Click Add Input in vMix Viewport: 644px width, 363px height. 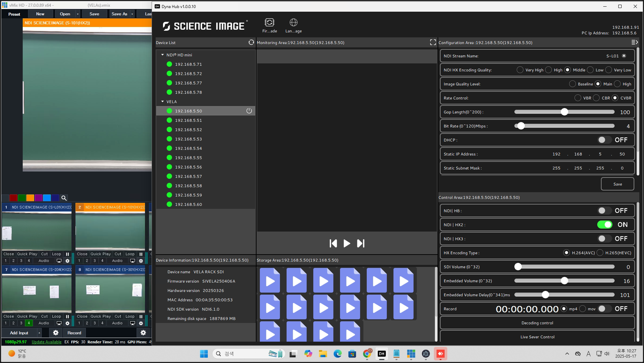pyautogui.click(x=19, y=333)
